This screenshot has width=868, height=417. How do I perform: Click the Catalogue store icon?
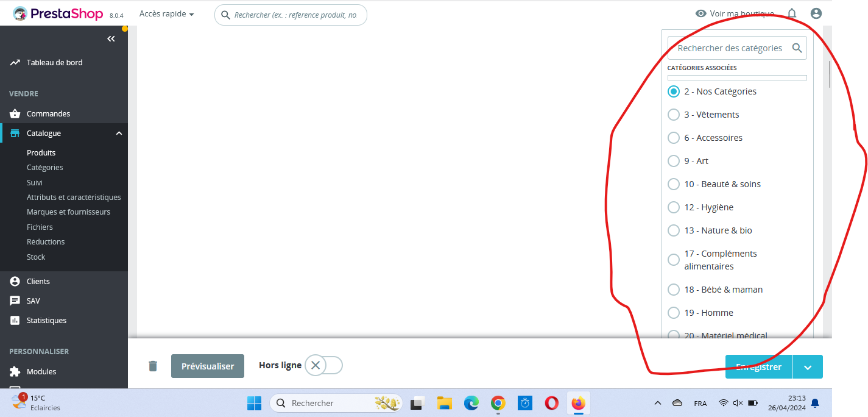click(15, 133)
